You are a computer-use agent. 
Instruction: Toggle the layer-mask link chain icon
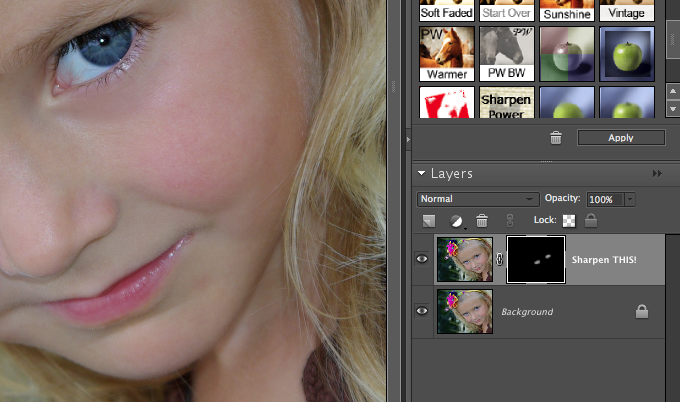click(500, 259)
